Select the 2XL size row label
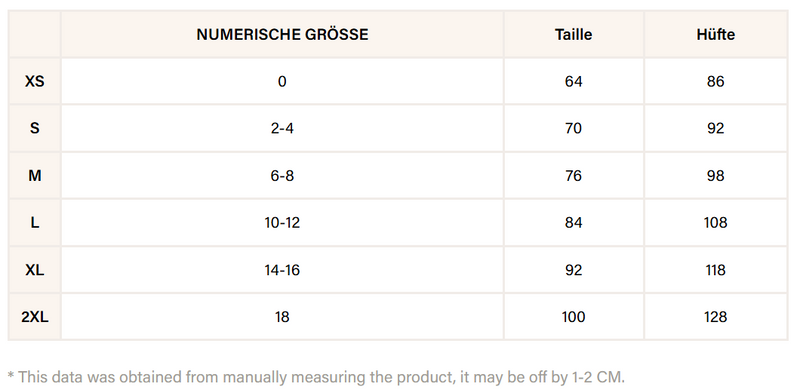 click(x=35, y=317)
